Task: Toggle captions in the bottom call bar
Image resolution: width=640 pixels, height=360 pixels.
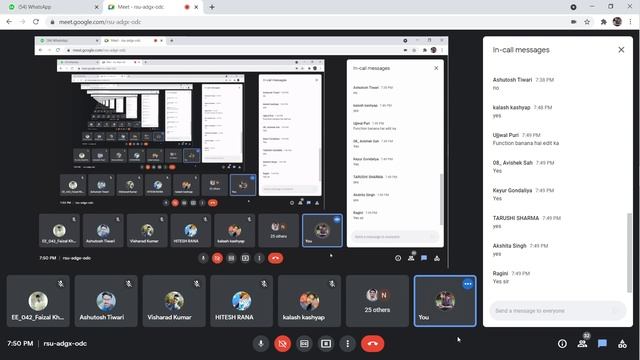Action: tap(304, 344)
